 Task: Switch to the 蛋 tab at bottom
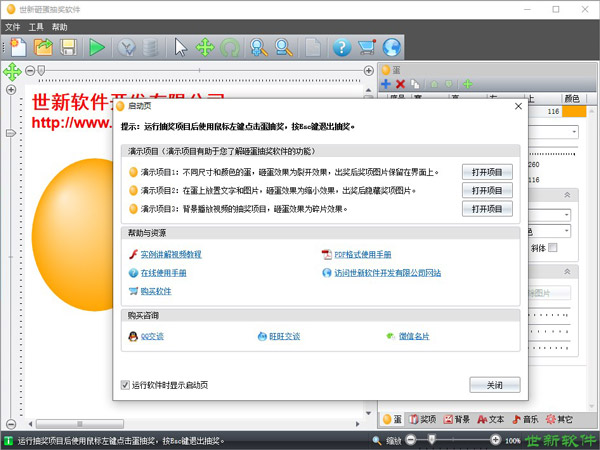pos(392,419)
